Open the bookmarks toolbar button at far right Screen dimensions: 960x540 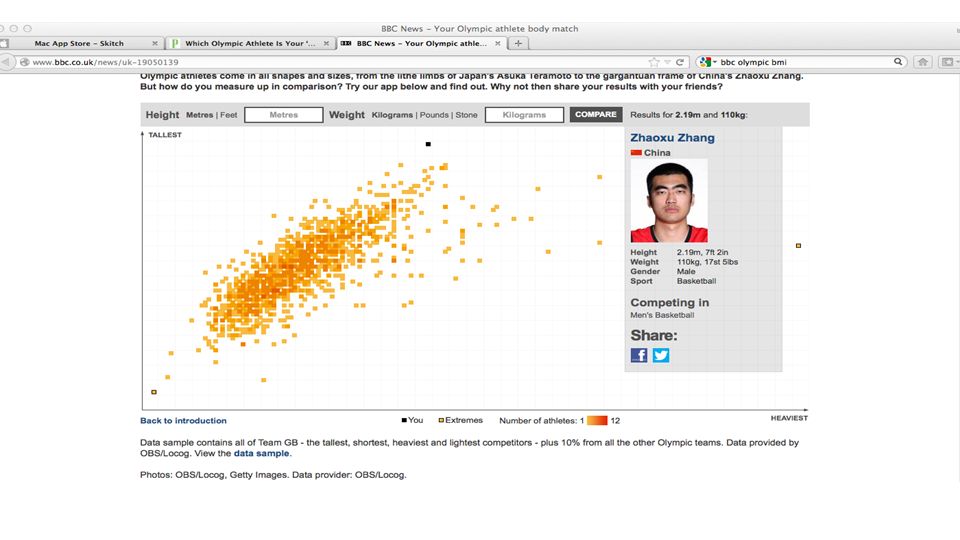tap(949, 62)
